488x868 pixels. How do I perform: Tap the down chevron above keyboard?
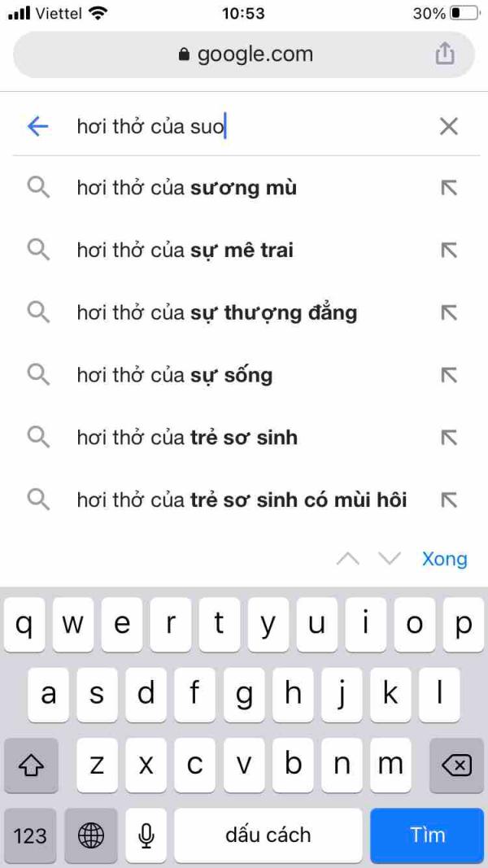[390, 559]
